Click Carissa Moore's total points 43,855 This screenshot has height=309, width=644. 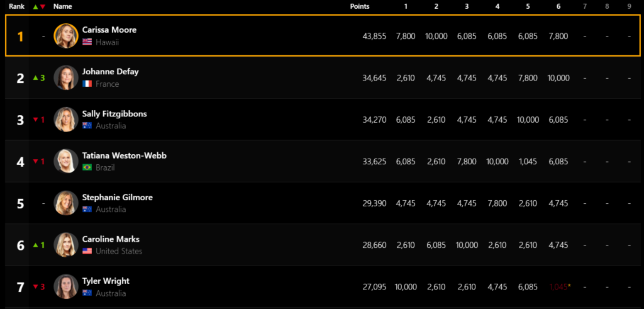coord(374,36)
